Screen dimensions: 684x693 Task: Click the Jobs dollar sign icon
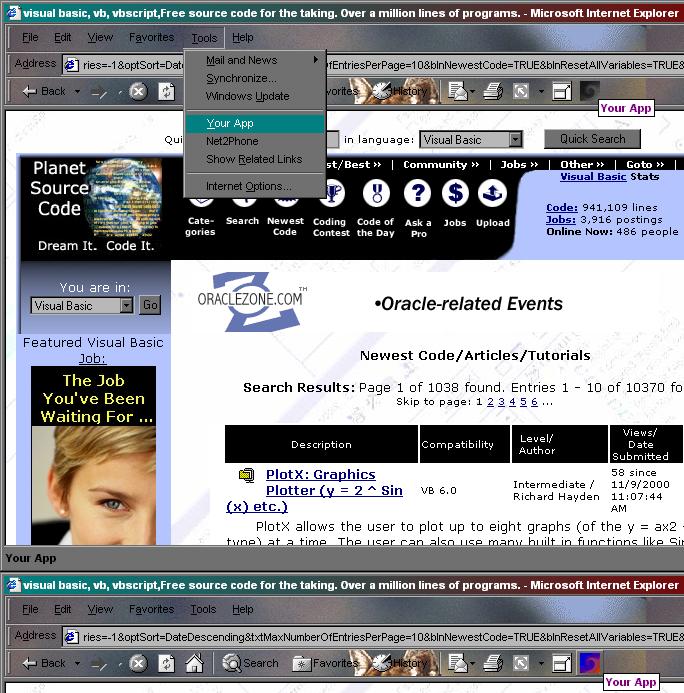coord(455,194)
